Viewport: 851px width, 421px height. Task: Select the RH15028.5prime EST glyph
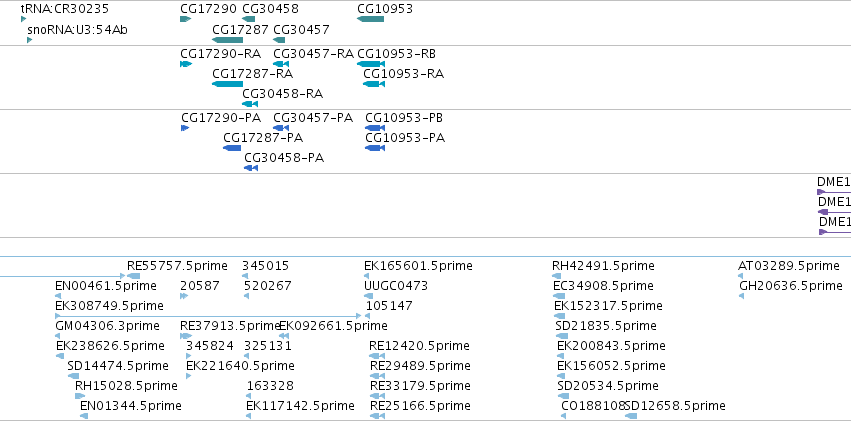[x=80, y=396]
